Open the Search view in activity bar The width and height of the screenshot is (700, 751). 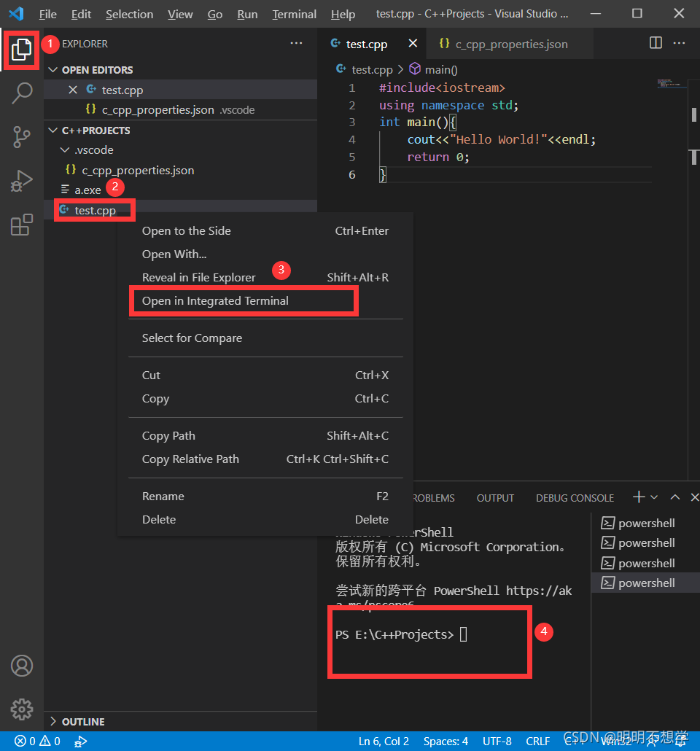pos(22,93)
